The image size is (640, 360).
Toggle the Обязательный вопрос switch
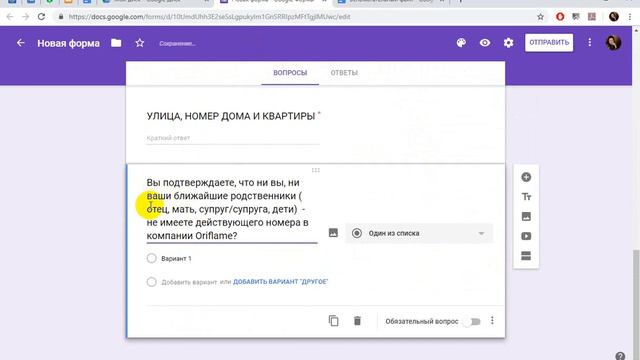(x=473, y=322)
